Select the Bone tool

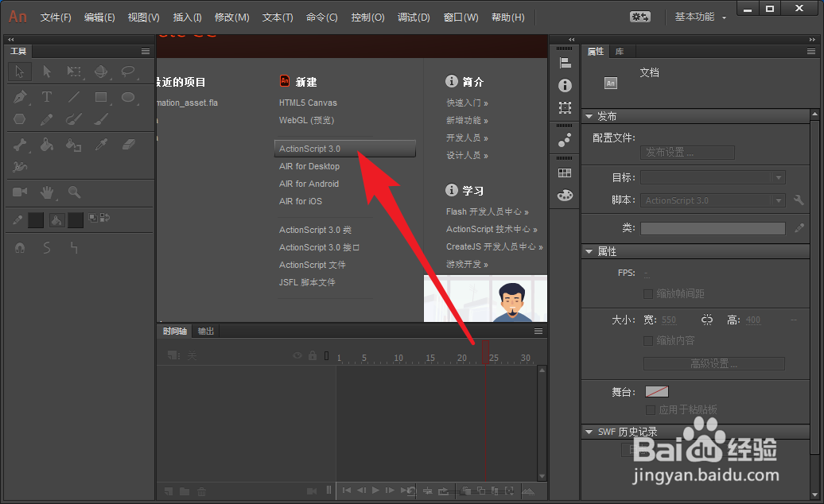pyautogui.click(x=19, y=145)
